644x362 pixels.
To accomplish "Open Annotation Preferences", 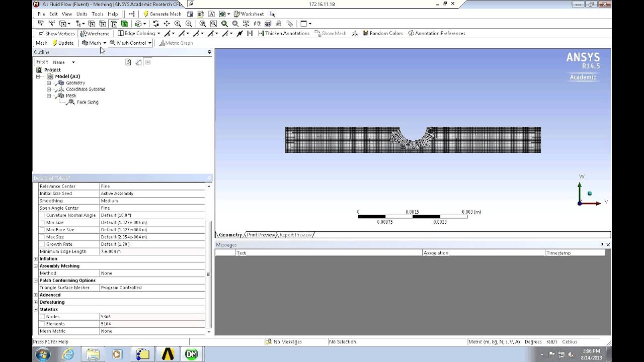I will (x=436, y=34).
